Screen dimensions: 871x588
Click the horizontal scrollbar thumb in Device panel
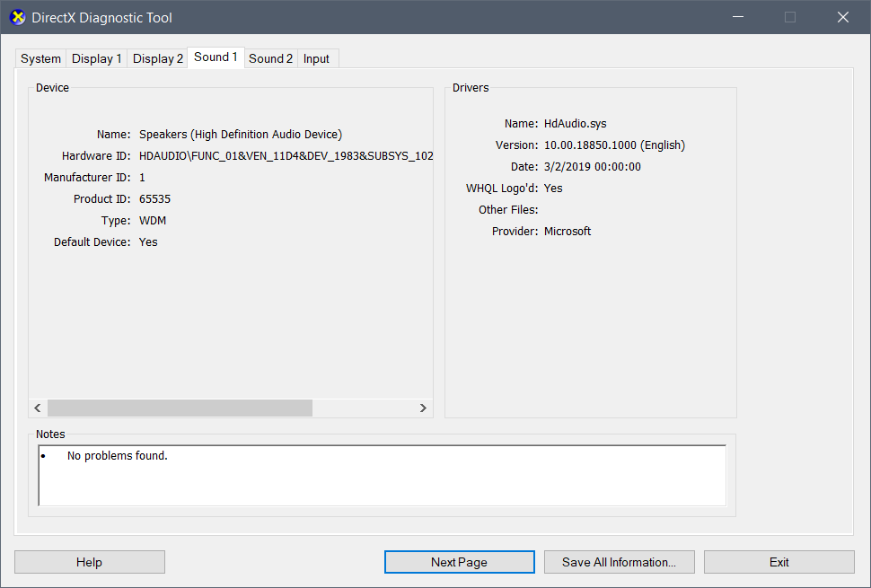click(180, 408)
